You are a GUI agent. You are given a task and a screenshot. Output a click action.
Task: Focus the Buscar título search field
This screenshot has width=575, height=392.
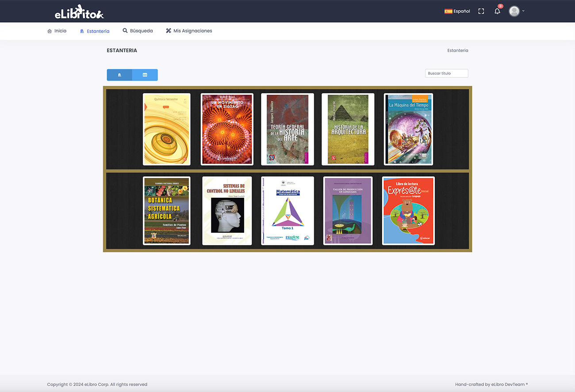pos(446,73)
